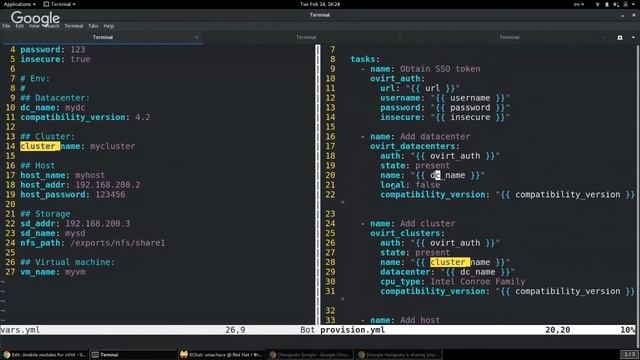Click 'name: Obtain SSO token' line

425,69
